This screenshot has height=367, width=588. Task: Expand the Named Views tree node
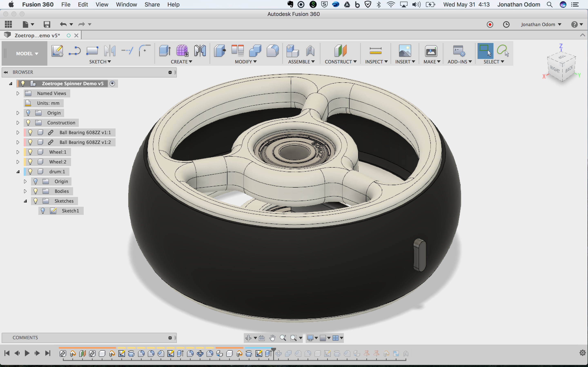(x=18, y=93)
